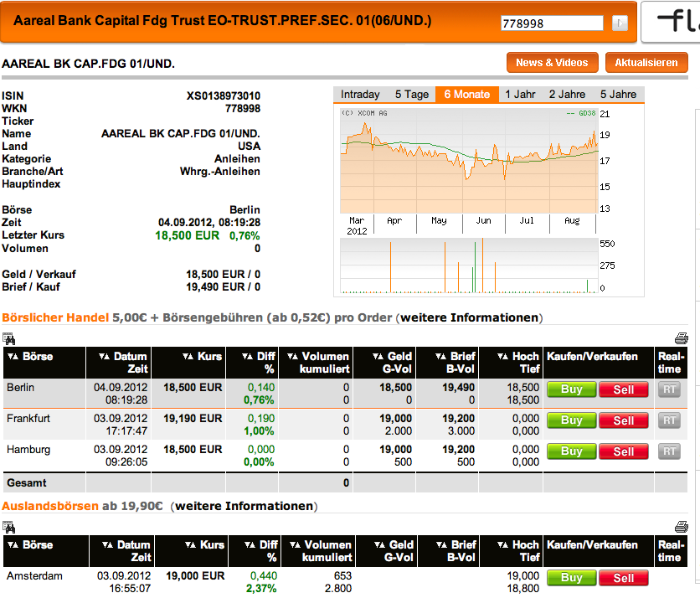700x598 pixels.
Task: Sort Börslicher Handel table by Hoch Tief
Action: click(x=518, y=362)
